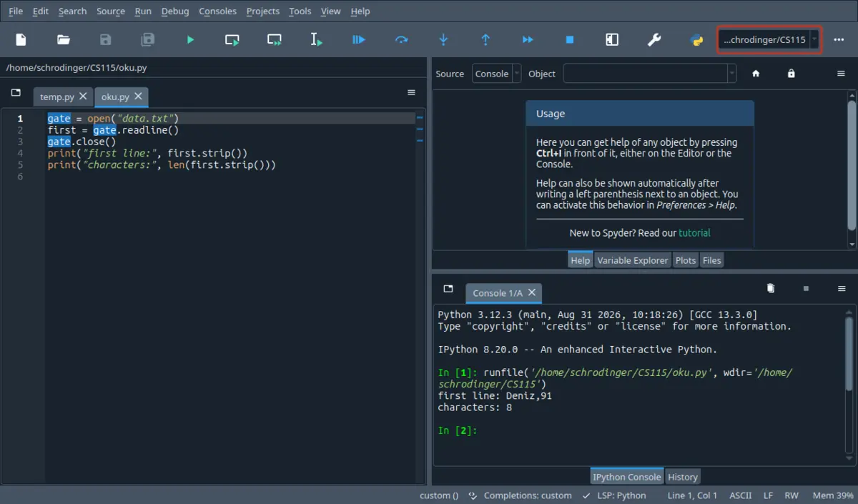The image size is (858, 504).
Task: Open the View menu
Action: coord(330,11)
